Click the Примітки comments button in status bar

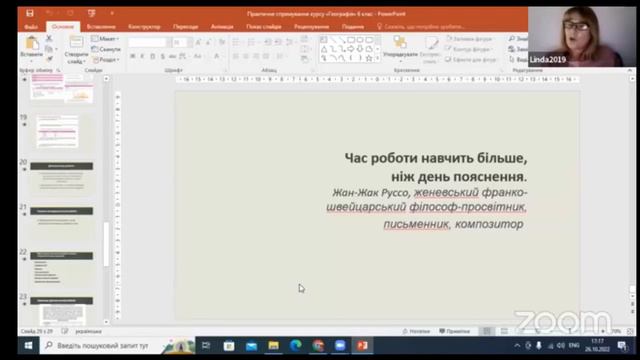point(455,331)
